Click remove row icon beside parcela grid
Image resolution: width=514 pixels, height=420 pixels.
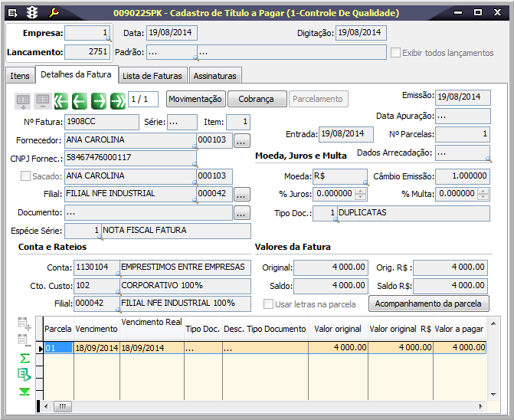(25, 340)
